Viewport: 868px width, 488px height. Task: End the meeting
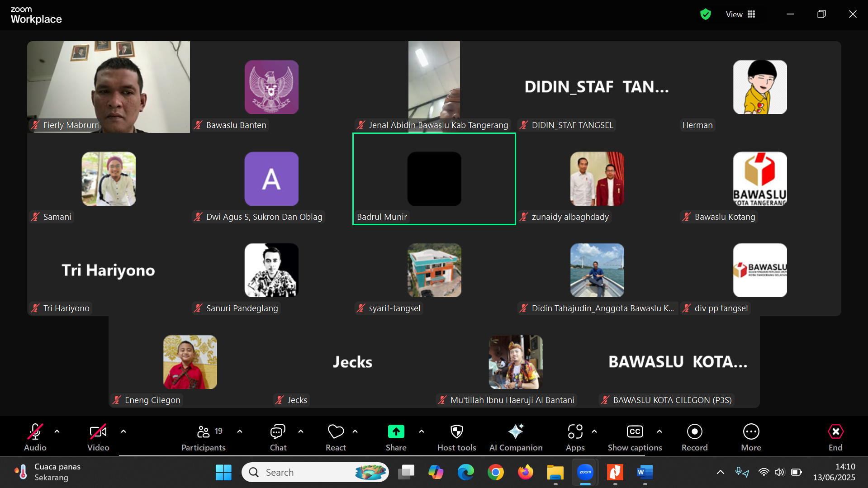835,436
